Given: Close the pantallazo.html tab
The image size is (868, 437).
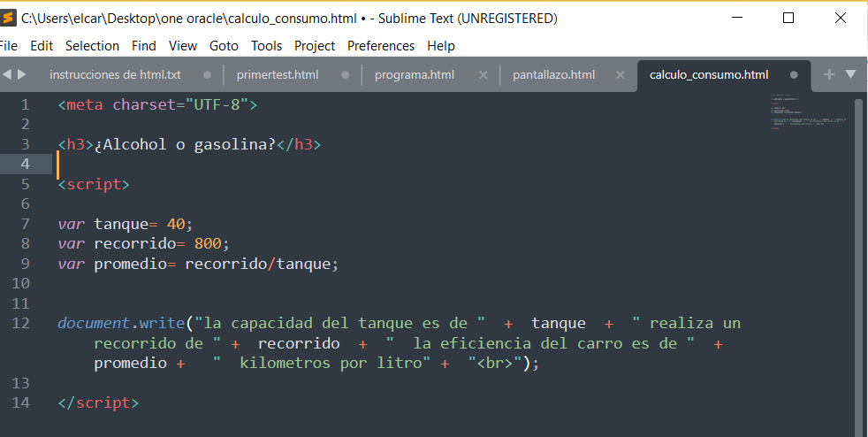Looking at the screenshot, I should click(x=620, y=75).
